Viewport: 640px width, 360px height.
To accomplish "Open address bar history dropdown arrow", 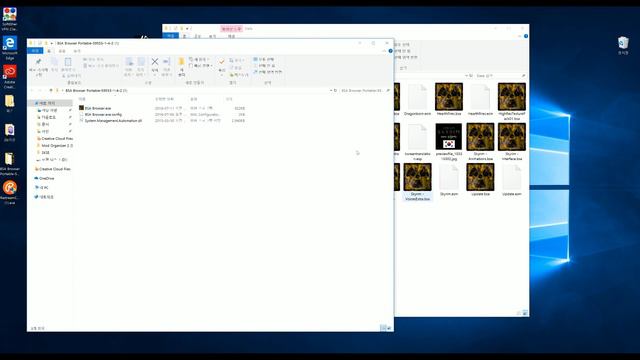I will point(331,90).
